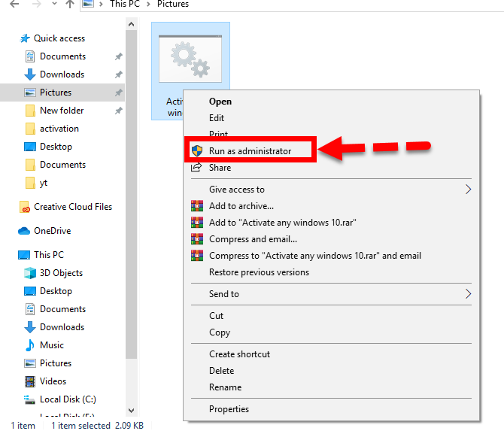Open the activation folder in Quick access
The width and height of the screenshot is (504, 434).
[x=59, y=129]
